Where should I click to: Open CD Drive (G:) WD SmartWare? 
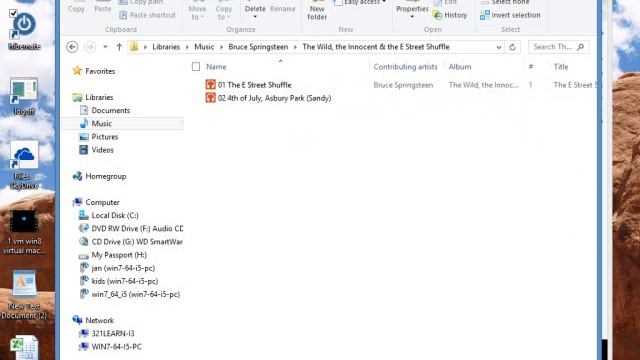(137, 242)
